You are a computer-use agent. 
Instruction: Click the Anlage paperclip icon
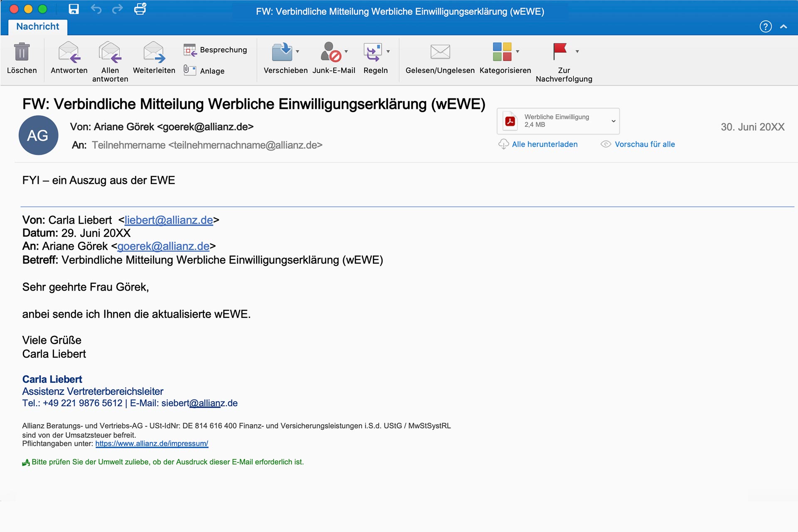coord(190,70)
